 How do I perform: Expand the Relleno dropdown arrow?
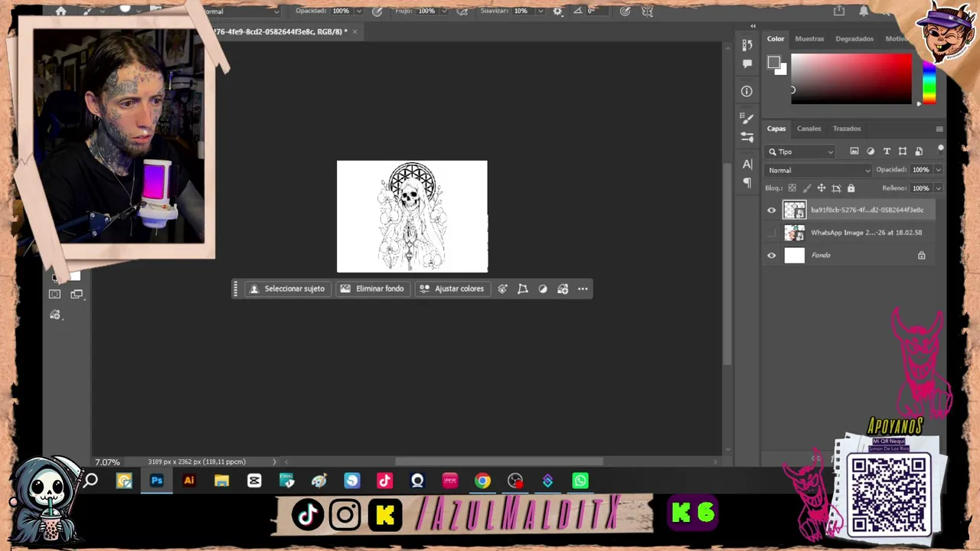pyautogui.click(x=938, y=188)
